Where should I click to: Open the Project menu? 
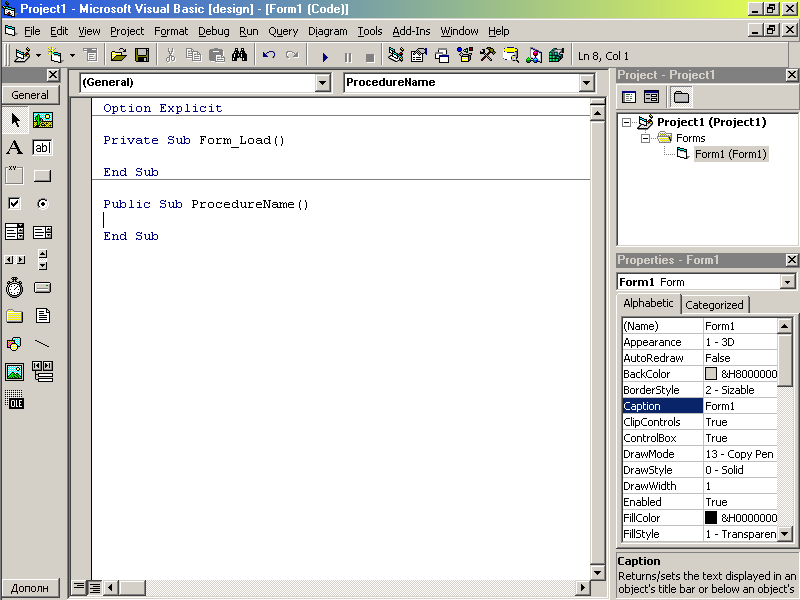[127, 31]
